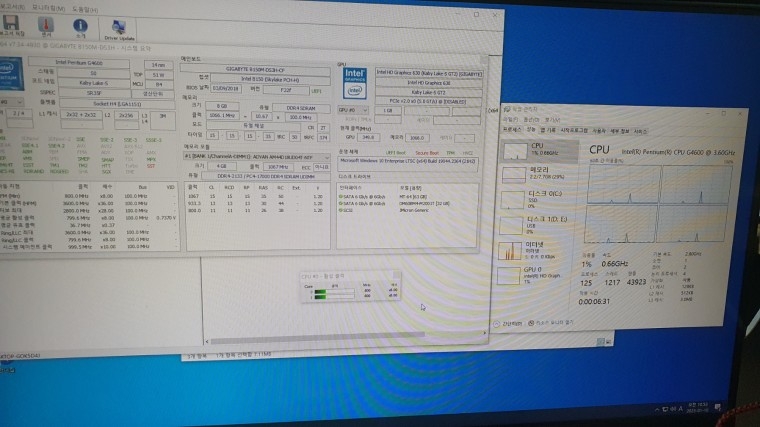Click the Intel B150 (Skylake PCH-H) chipset field
Viewport: 760px width, 427px height.
270,79
